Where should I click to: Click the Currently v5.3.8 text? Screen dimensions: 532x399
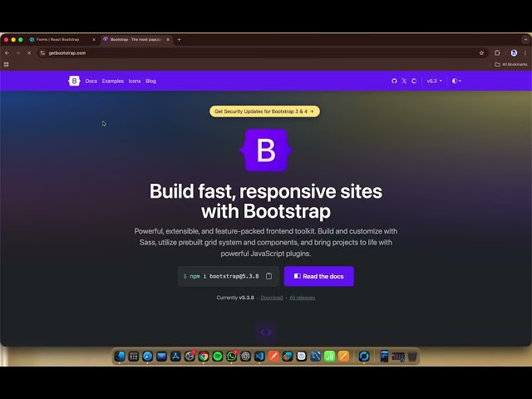[x=235, y=298]
